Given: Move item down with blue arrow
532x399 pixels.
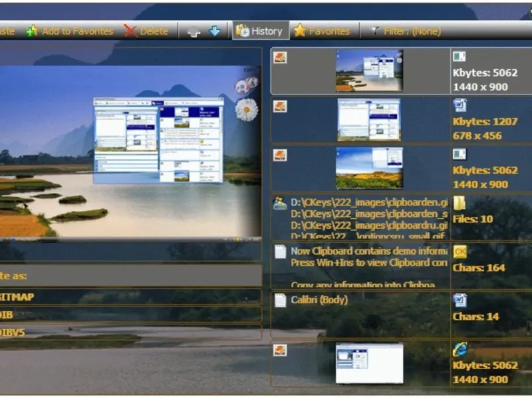Looking at the screenshot, I should click(x=214, y=31).
